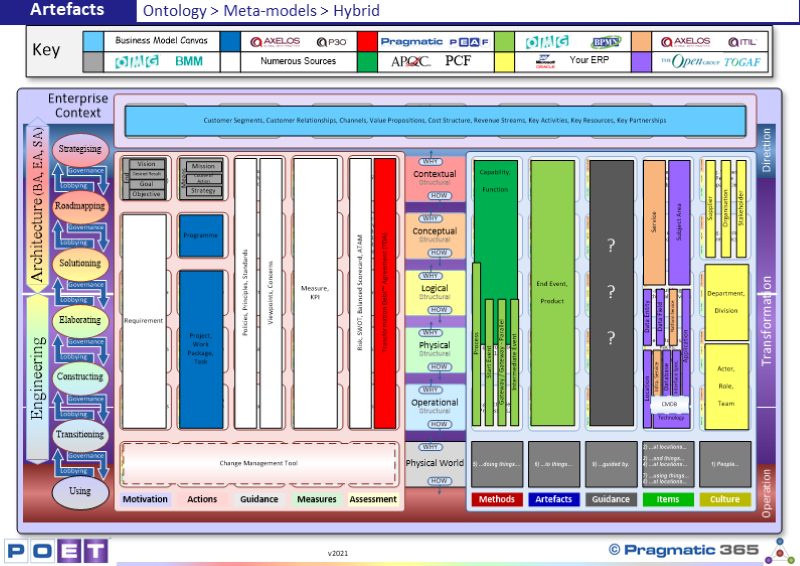Select the Strategising phase oval
The image size is (800, 566).
[80, 149]
